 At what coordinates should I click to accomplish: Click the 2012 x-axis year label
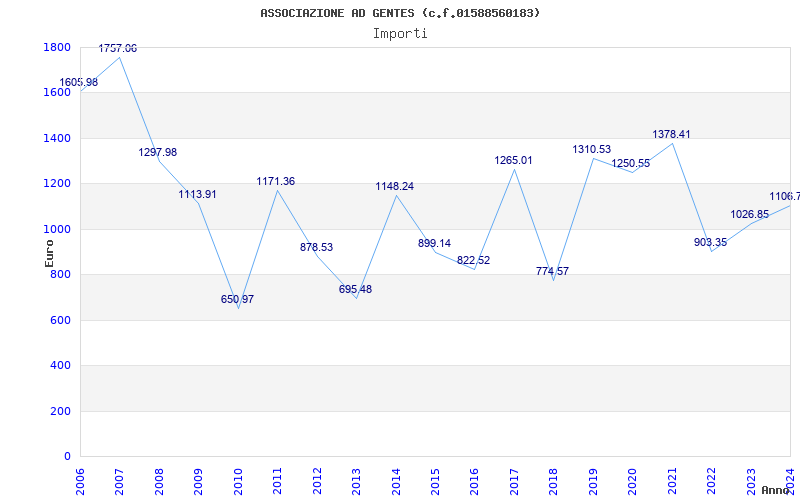(x=317, y=484)
